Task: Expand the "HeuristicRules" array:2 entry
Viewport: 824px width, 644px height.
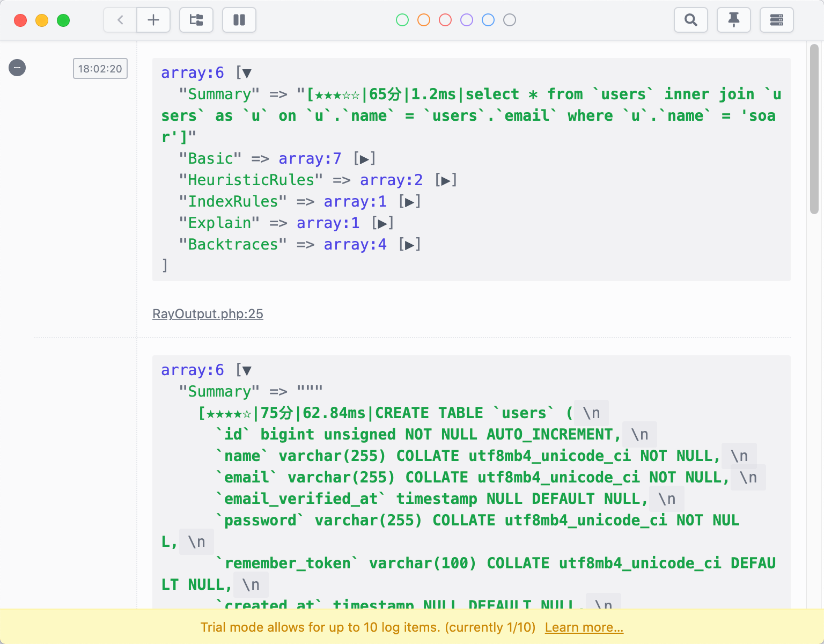Action: [446, 180]
